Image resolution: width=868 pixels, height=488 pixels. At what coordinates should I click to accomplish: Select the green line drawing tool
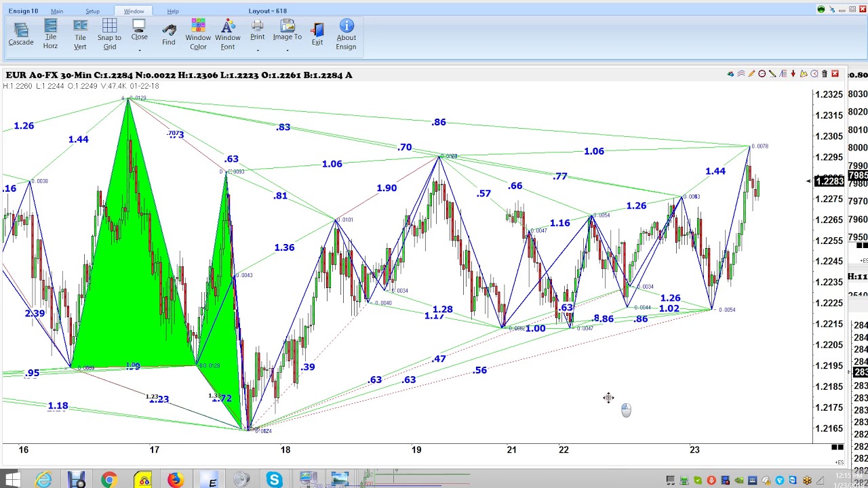[772, 74]
